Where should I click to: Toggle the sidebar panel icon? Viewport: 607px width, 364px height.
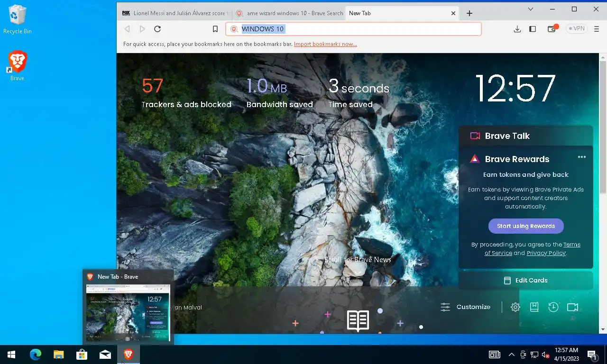point(533,29)
